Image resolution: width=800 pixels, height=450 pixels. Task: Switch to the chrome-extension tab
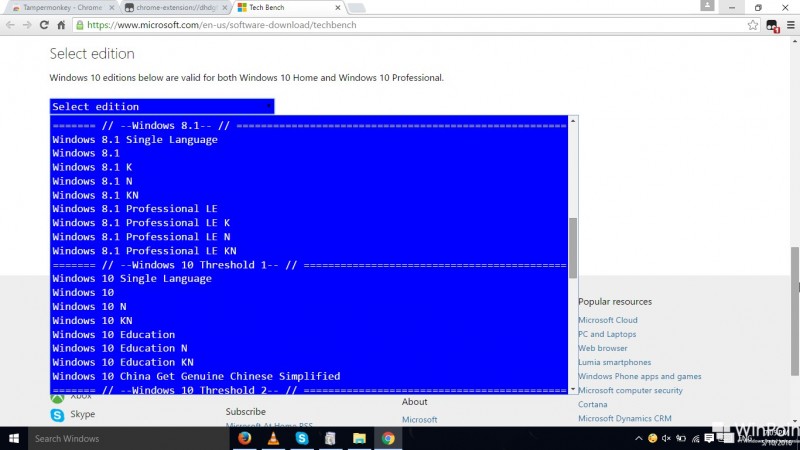pyautogui.click(x=175, y=8)
